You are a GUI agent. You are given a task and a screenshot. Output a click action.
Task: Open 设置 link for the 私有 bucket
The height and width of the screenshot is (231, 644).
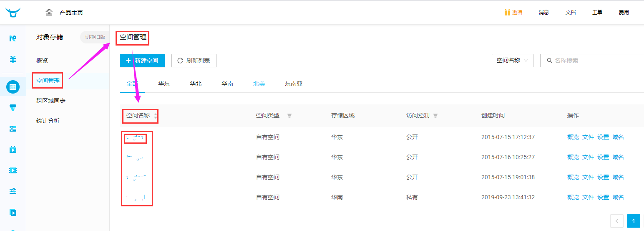tap(603, 197)
